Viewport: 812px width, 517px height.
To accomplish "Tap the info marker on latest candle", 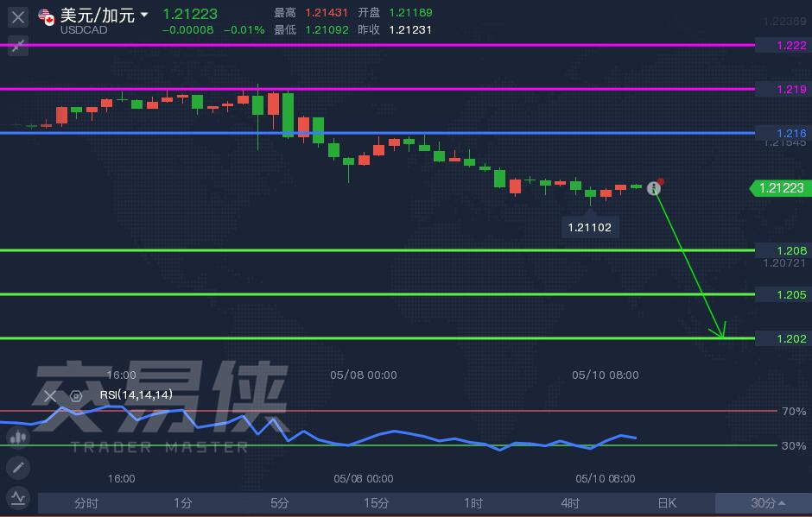I will tap(654, 188).
